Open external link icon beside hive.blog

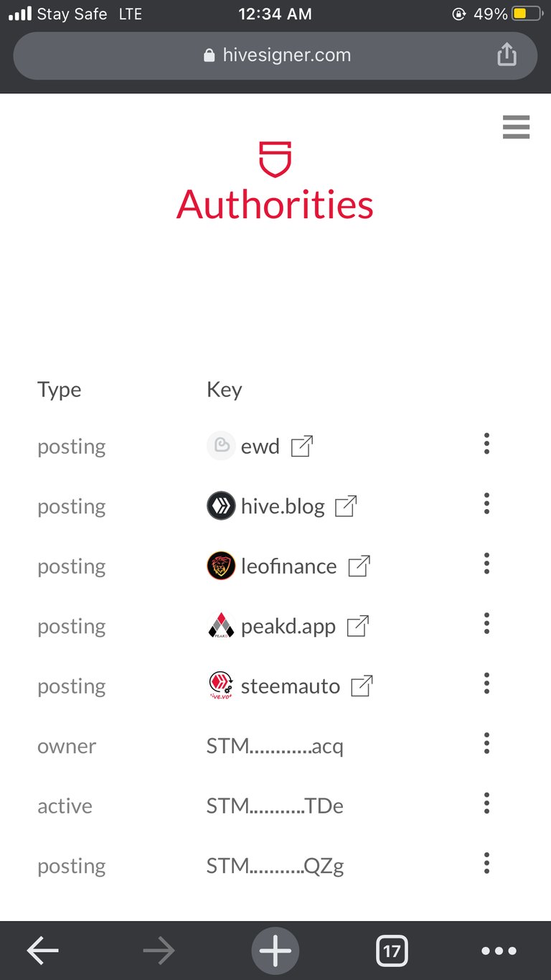347,506
